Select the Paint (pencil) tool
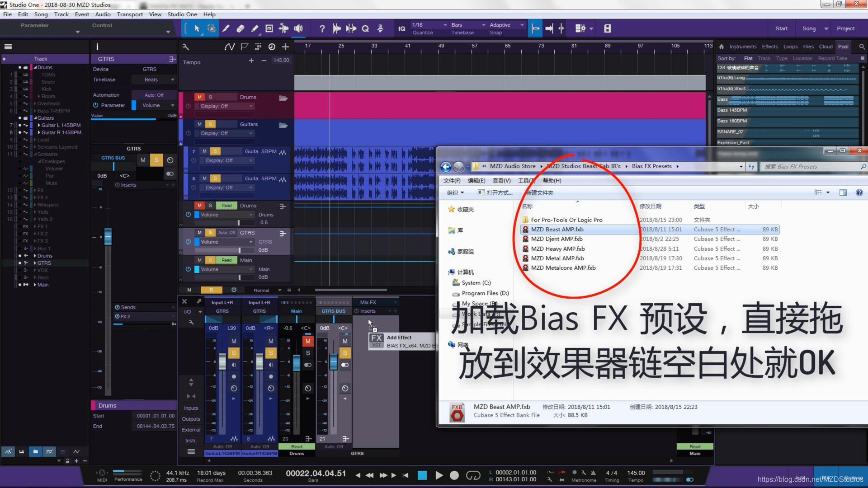The width and height of the screenshot is (868, 488). point(255,28)
